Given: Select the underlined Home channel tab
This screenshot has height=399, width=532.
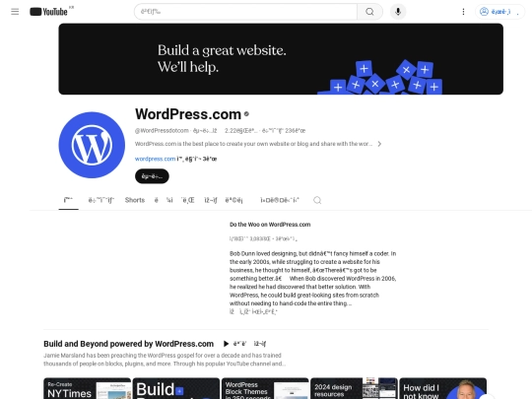Looking at the screenshot, I should pyautogui.click(x=69, y=200).
